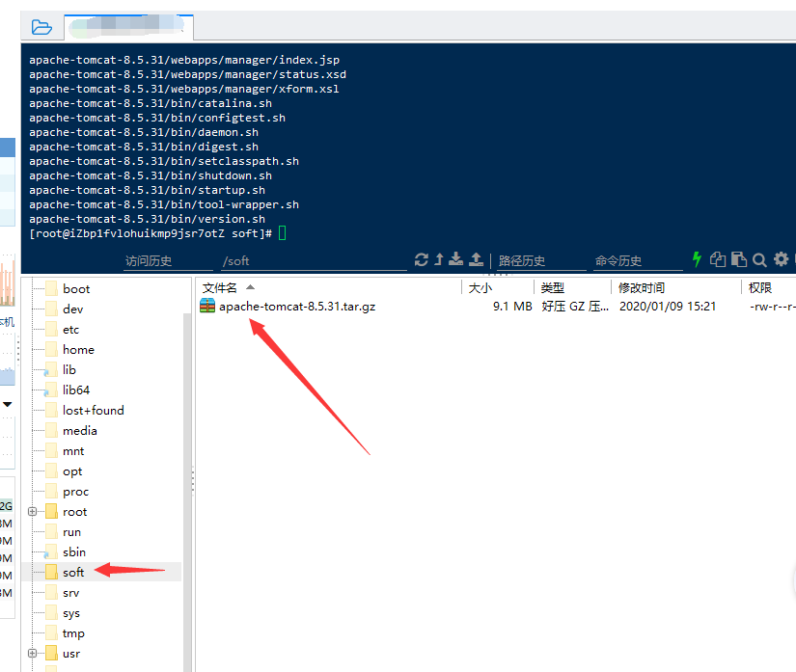796x672 pixels.
Task: Open the connection manager folder icon top-left
Action: pos(39,26)
